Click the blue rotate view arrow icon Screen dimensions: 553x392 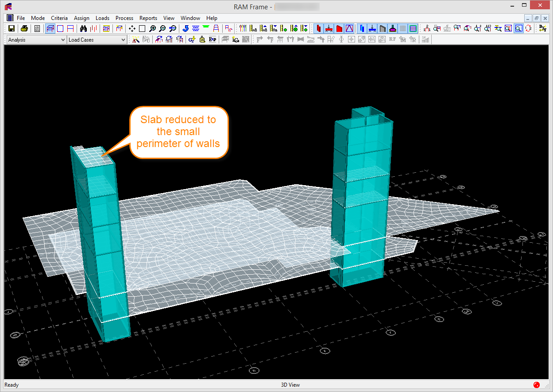tap(186, 28)
